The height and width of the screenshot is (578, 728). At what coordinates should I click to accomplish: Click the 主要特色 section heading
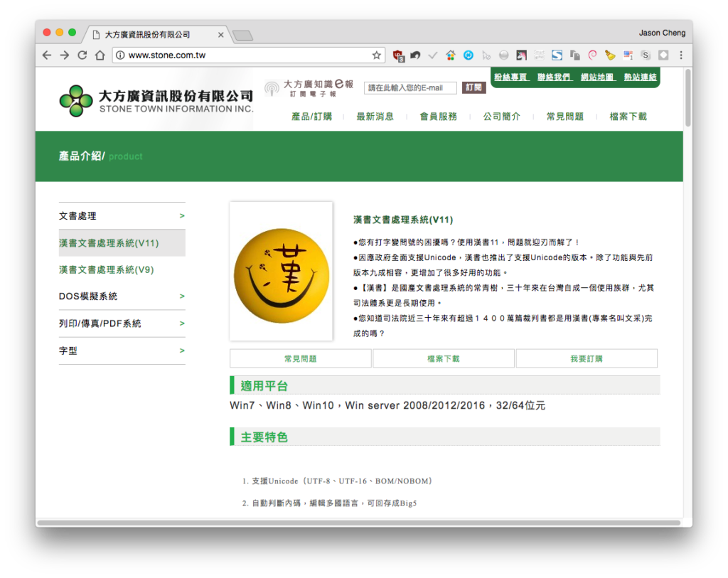[x=264, y=437]
